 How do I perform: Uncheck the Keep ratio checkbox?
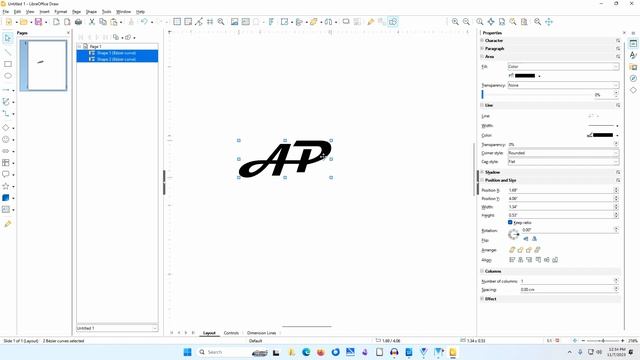[x=510, y=222]
